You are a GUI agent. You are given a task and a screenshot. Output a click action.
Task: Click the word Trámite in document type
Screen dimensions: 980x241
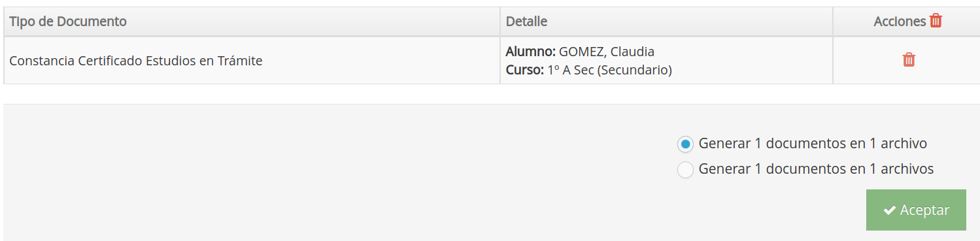pos(239,61)
